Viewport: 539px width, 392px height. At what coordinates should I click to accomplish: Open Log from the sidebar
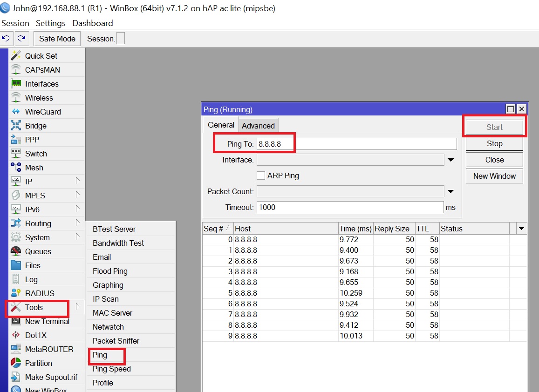coord(47,279)
